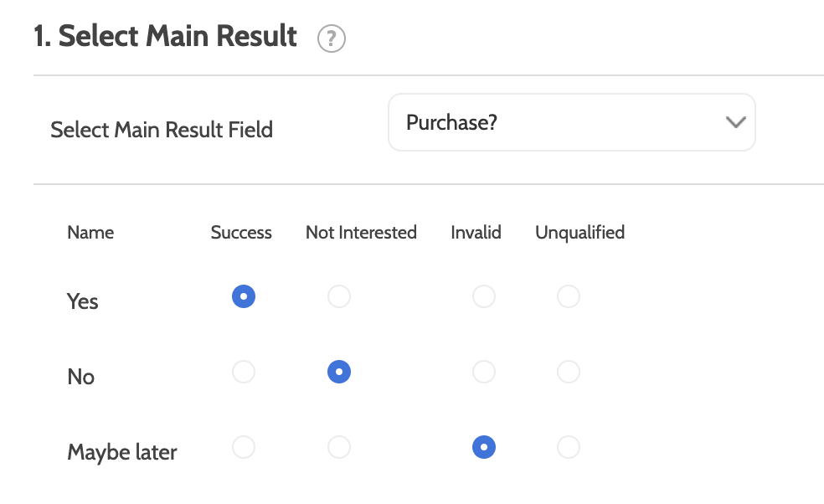Choose Unqualified for Yes row

569,296
